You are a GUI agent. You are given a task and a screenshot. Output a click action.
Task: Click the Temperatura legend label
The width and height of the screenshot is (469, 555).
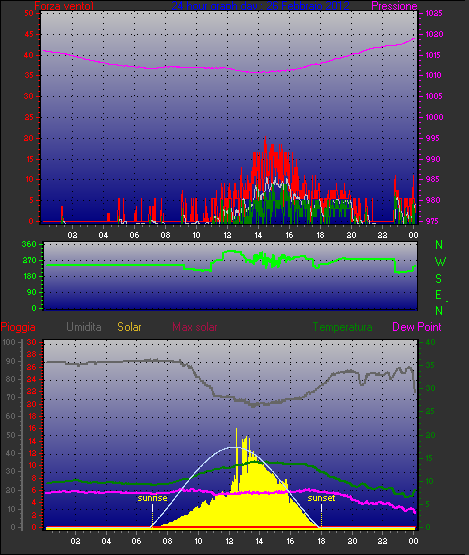[342, 327]
